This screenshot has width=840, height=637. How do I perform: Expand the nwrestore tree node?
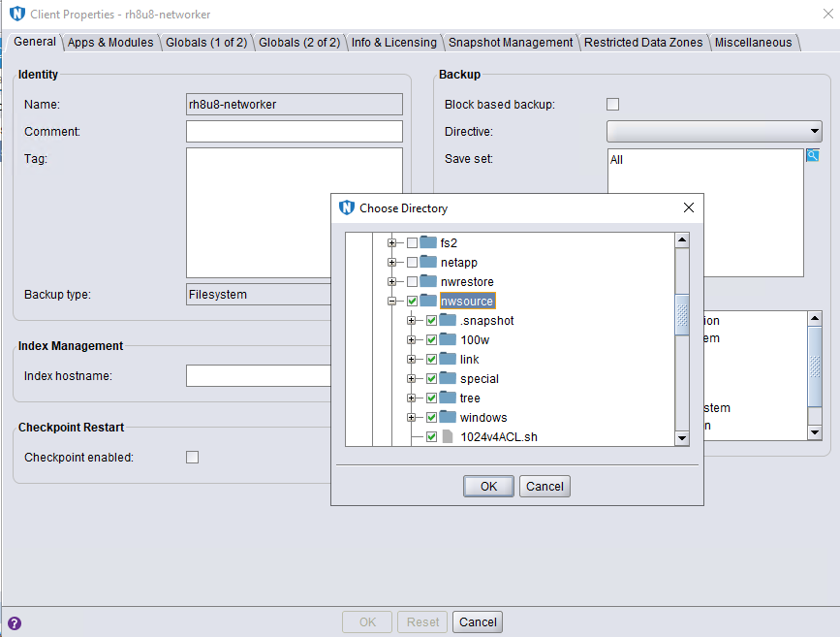(392, 281)
